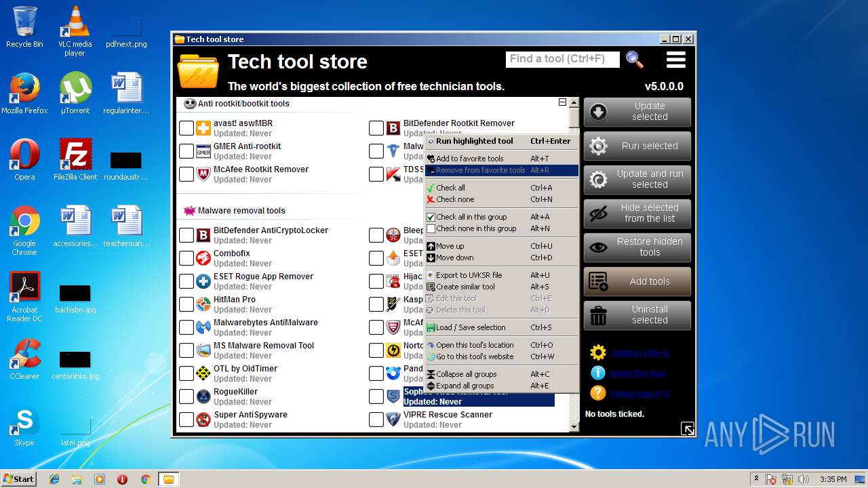Select Export to UVKSR file
This screenshot has height=488, width=868.
[x=502, y=275]
